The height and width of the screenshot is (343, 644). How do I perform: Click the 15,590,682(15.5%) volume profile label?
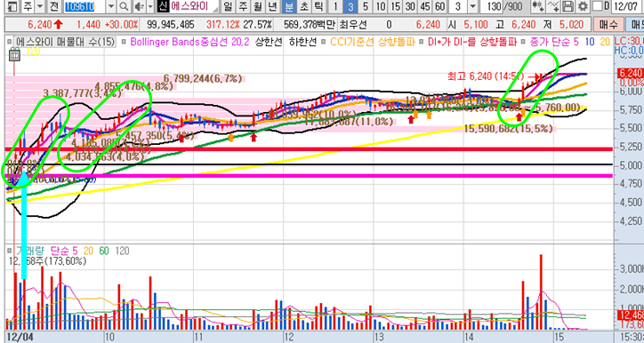pos(509,129)
